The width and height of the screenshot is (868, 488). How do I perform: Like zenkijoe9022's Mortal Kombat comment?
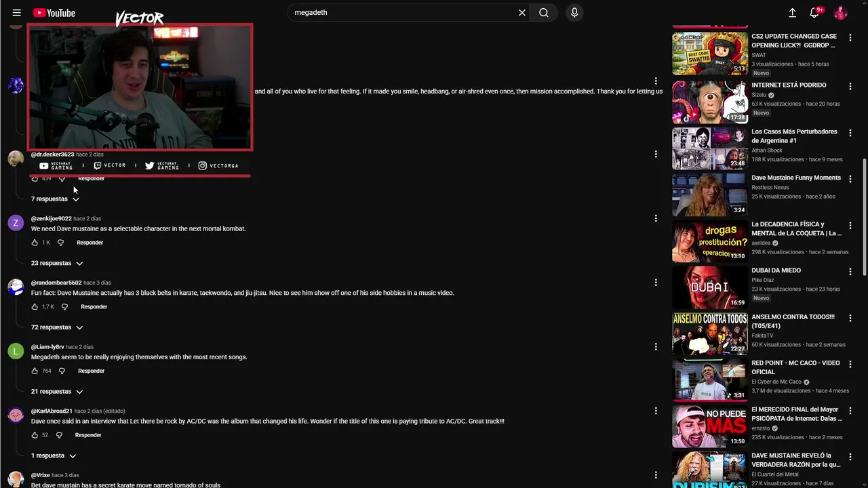click(35, 243)
